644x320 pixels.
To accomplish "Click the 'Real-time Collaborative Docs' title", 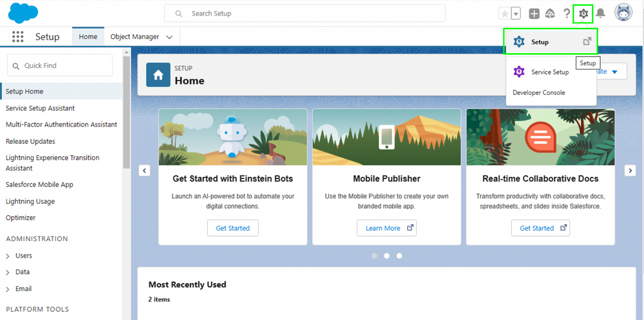I will [540, 179].
